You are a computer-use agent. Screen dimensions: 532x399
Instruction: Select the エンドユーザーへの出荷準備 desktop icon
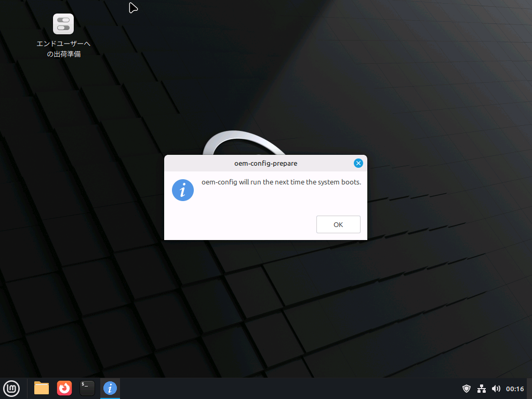click(x=63, y=24)
